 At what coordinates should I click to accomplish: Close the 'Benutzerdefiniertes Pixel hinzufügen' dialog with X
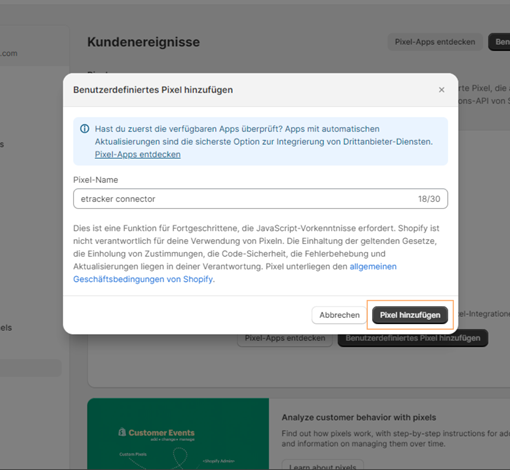tap(442, 90)
